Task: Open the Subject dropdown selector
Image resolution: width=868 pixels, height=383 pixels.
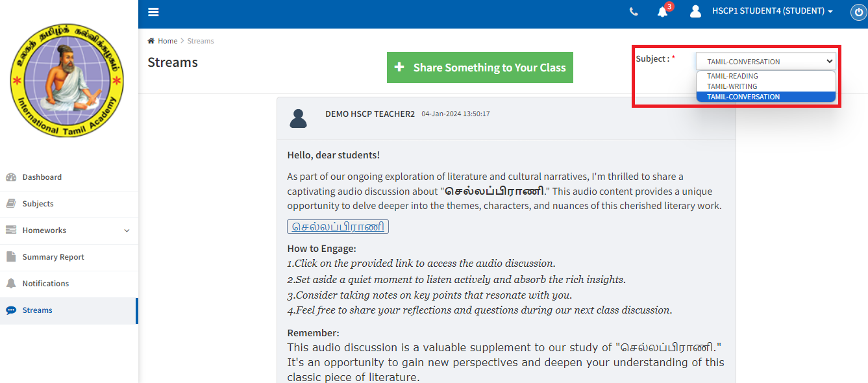Action: 765,62
